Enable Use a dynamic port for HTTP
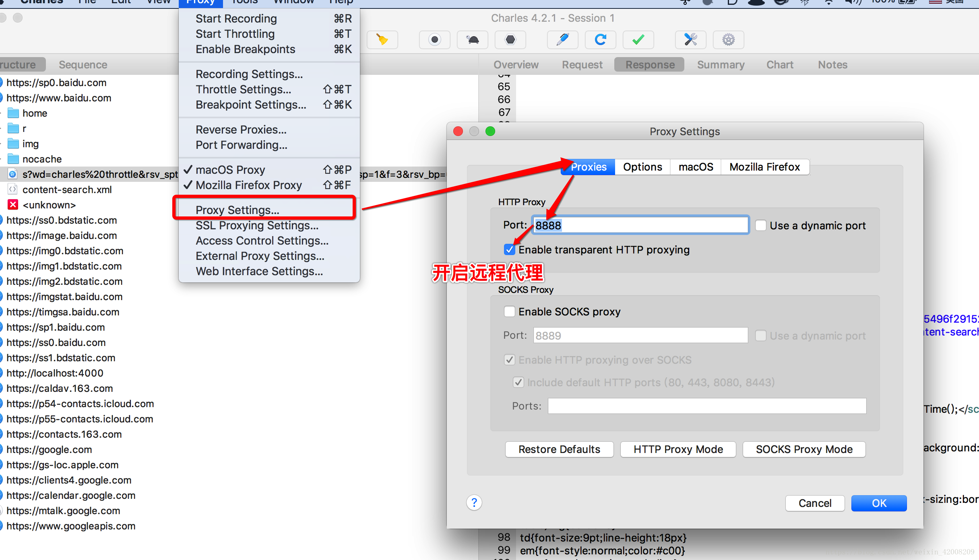Screen dimensions: 979x560 [760, 225]
